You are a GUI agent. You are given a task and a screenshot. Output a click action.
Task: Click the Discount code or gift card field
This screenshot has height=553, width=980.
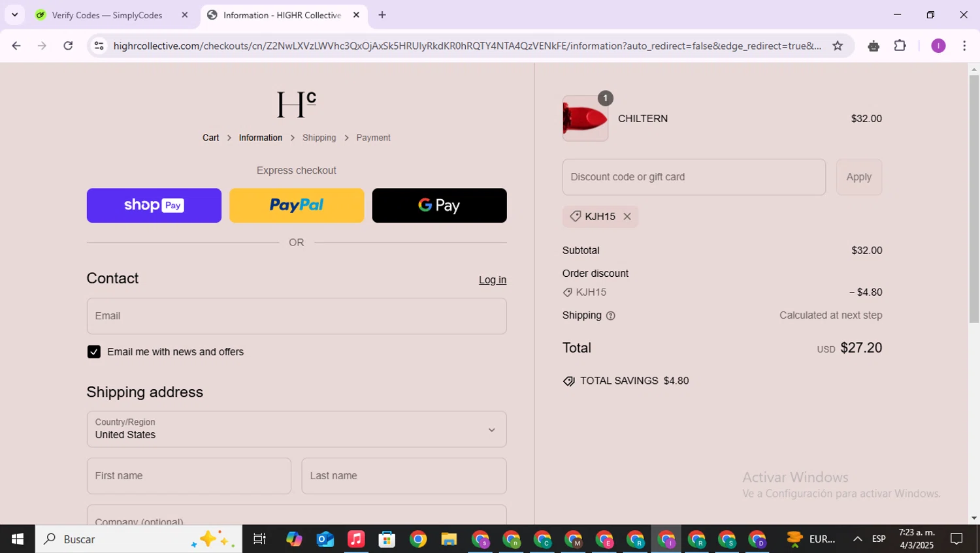694,177
